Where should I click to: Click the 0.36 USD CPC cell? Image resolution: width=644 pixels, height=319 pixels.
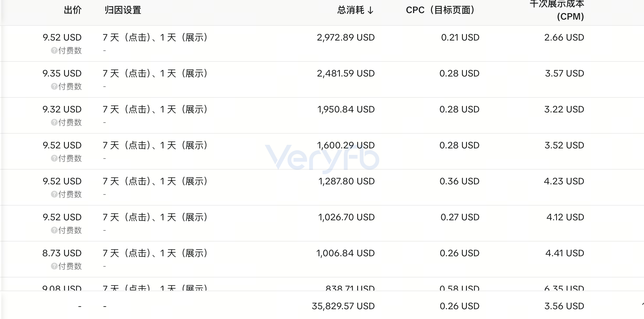(459, 181)
